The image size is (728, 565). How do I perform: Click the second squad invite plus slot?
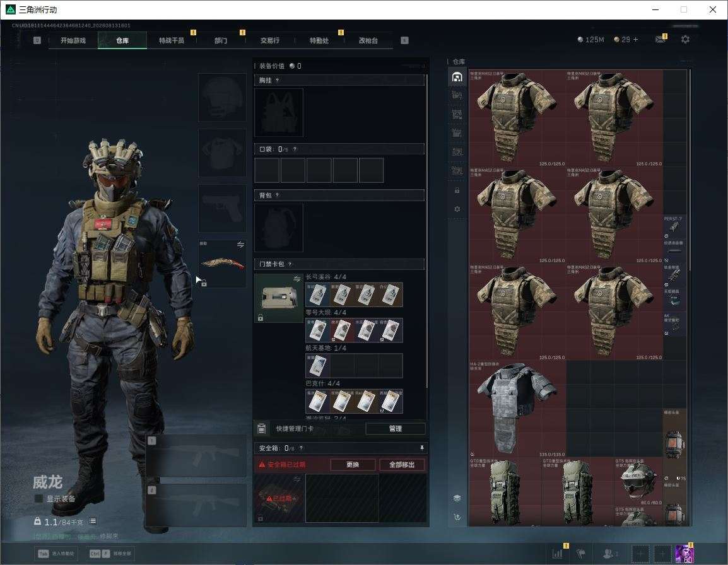click(662, 554)
